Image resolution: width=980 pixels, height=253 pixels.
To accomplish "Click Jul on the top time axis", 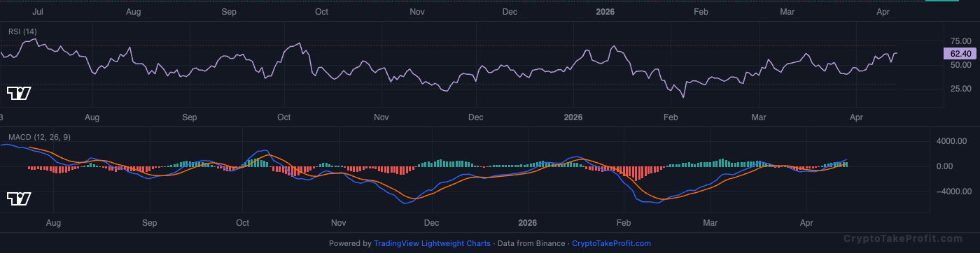I will point(38,12).
